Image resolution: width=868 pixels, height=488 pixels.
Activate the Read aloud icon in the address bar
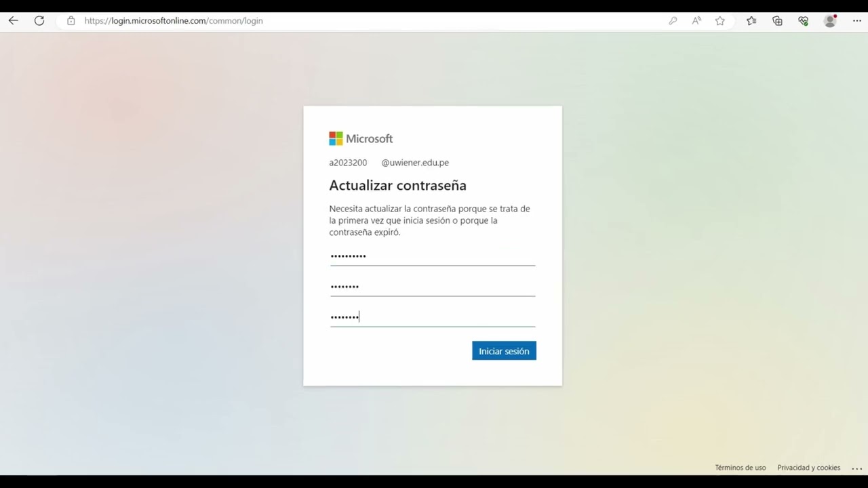[696, 21]
